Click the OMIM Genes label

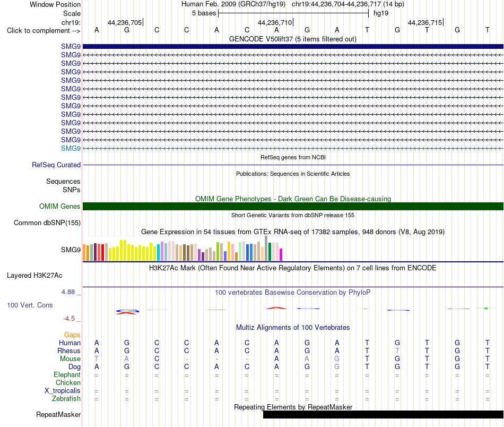point(59,206)
